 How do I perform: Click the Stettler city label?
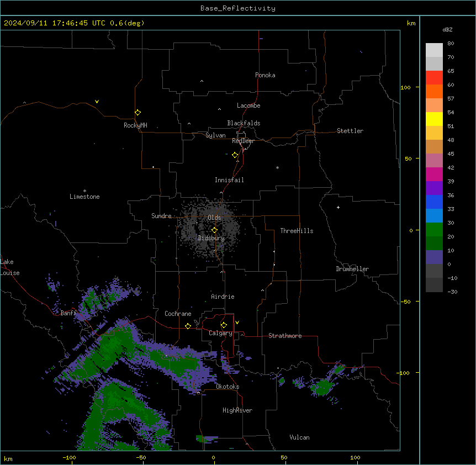click(350, 131)
